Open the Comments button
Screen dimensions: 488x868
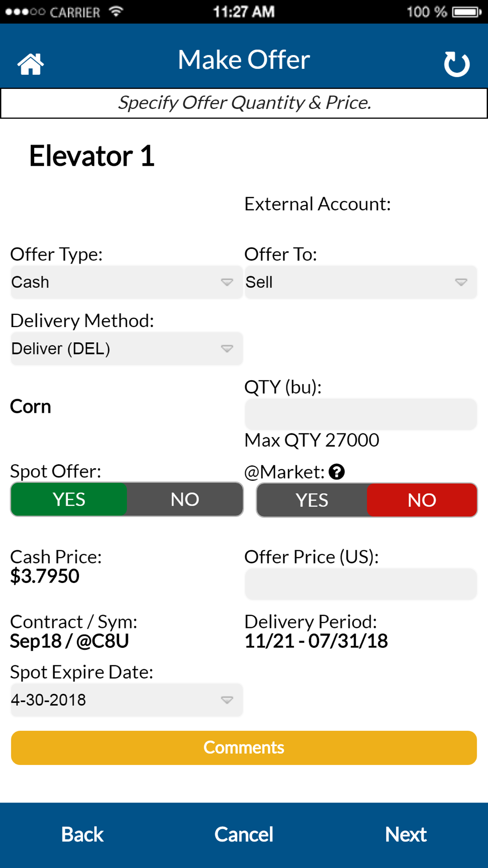(244, 747)
